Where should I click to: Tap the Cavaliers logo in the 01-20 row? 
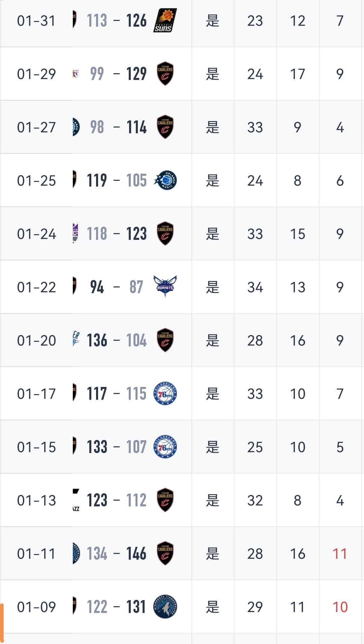pyautogui.click(x=165, y=340)
